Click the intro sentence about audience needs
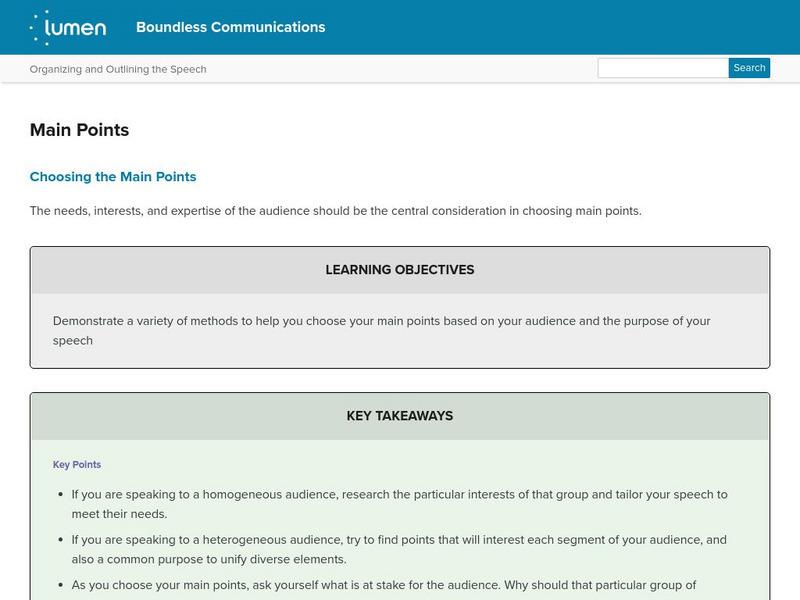This screenshot has width=800, height=600. tap(335, 211)
